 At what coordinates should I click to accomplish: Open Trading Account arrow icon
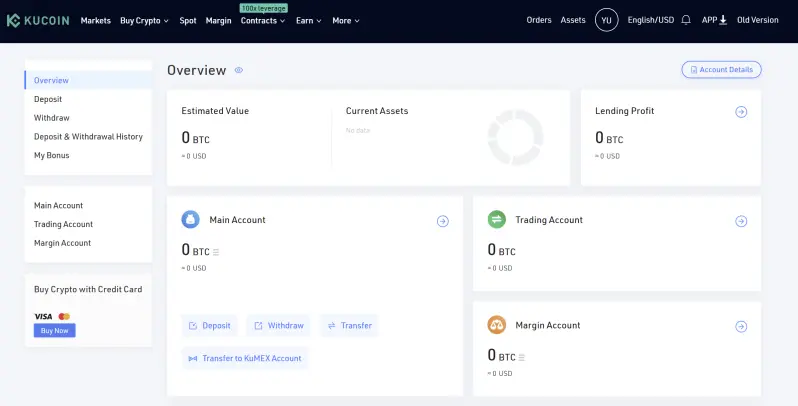point(741,221)
